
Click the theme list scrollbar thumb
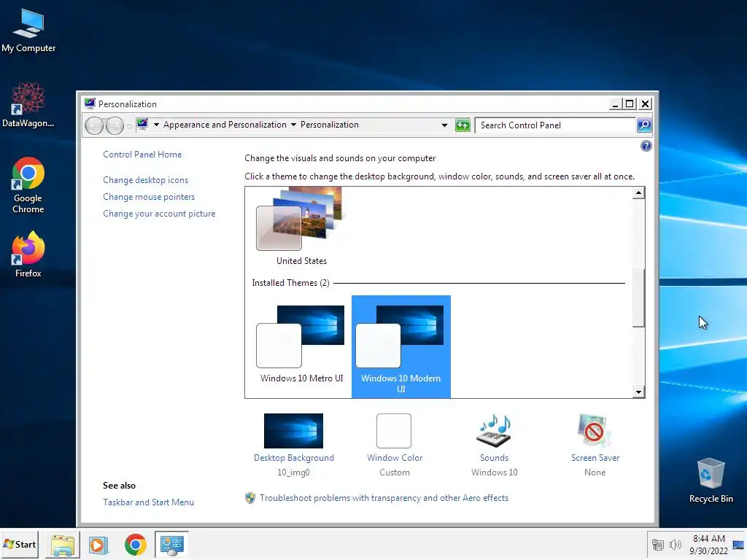pos(638,298)
